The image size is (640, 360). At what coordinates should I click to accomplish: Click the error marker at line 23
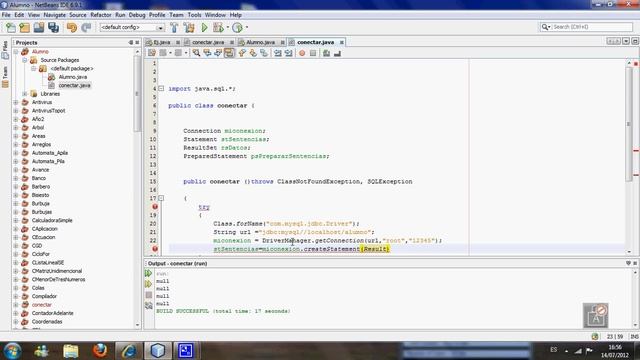click(155, 249)
